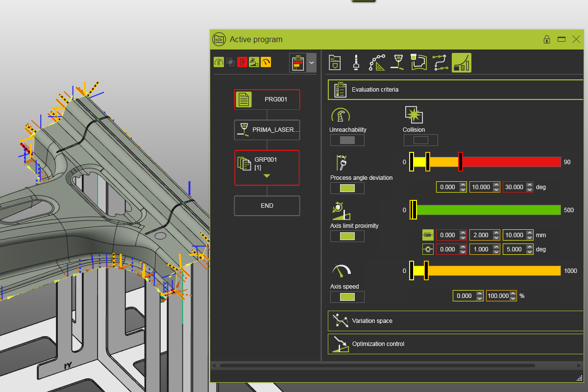The image size is (588, 392).
Task: Enable the Collision toggle
Action: [420, 140]
